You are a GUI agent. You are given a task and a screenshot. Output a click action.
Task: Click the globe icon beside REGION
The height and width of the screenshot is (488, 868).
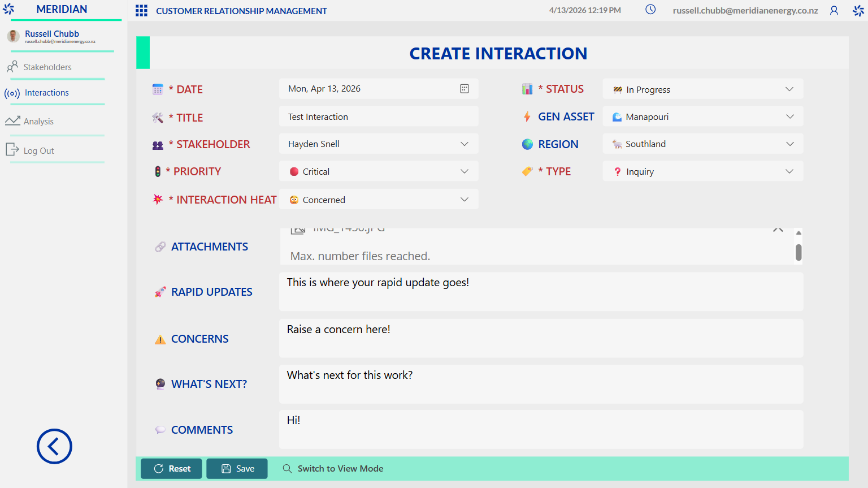click(527, 144)
